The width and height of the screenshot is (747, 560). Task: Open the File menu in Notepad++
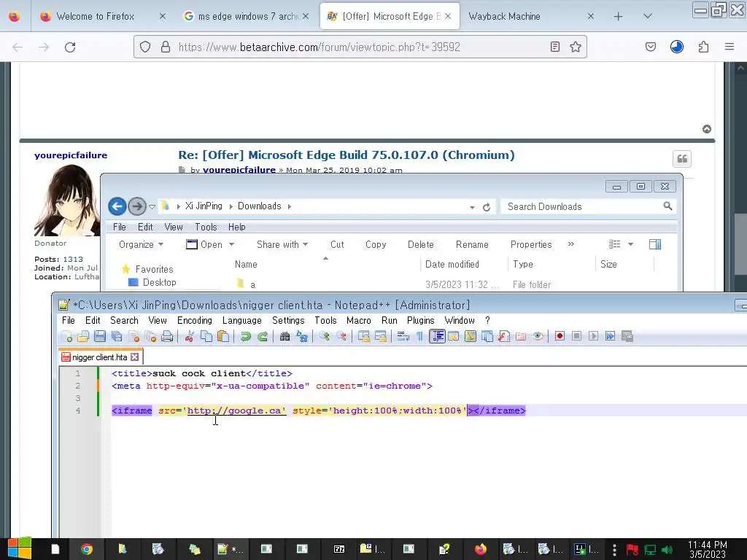[x=68, y=321]
